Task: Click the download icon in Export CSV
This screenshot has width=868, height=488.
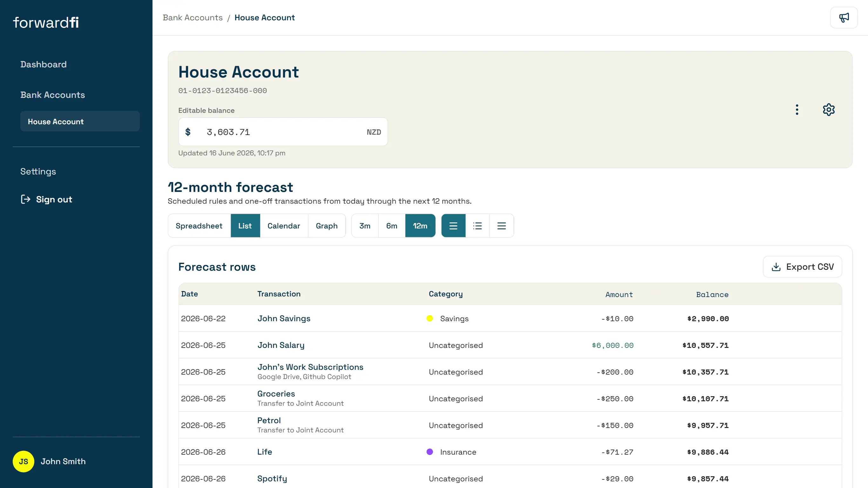Action: [x=776, y=267]
